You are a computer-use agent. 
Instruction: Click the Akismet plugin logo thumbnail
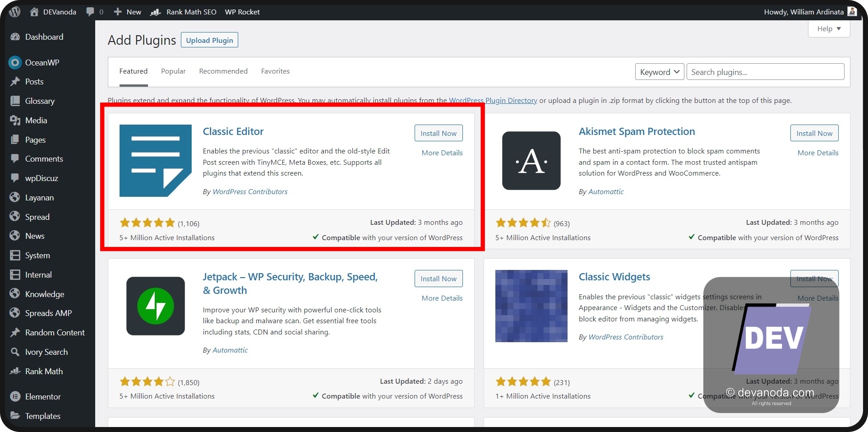tap(531, 161)
